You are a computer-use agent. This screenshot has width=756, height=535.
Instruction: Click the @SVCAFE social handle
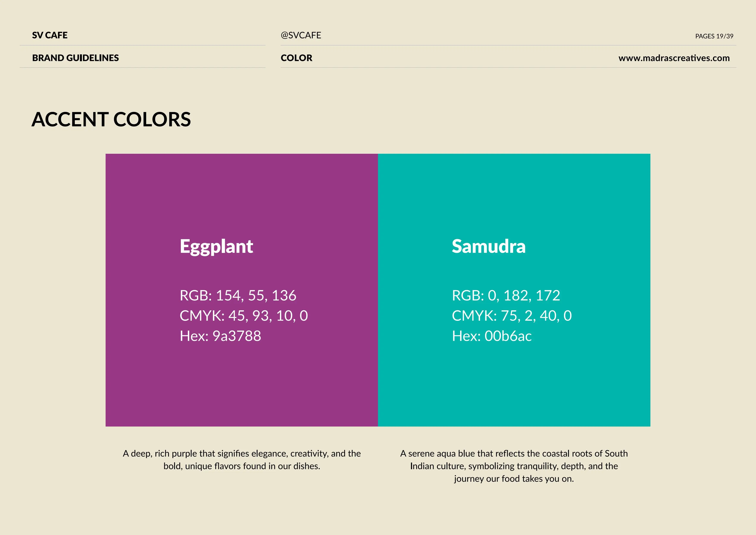(301, 35)
